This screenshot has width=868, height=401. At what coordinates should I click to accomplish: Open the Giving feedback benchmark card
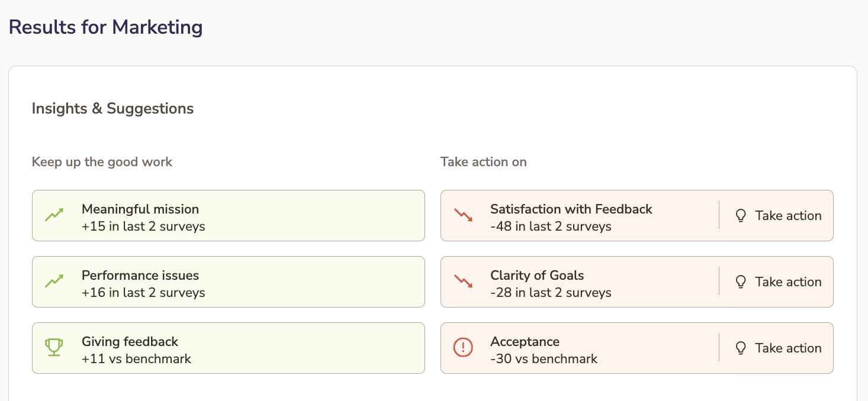pyautogui.click(x=228, y=348)
